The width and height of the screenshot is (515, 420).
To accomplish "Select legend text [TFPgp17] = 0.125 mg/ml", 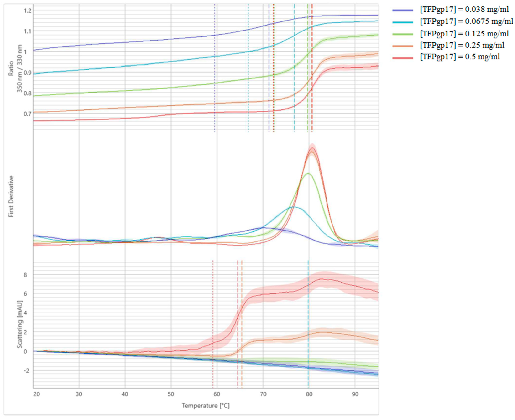I will coord(464,34).
